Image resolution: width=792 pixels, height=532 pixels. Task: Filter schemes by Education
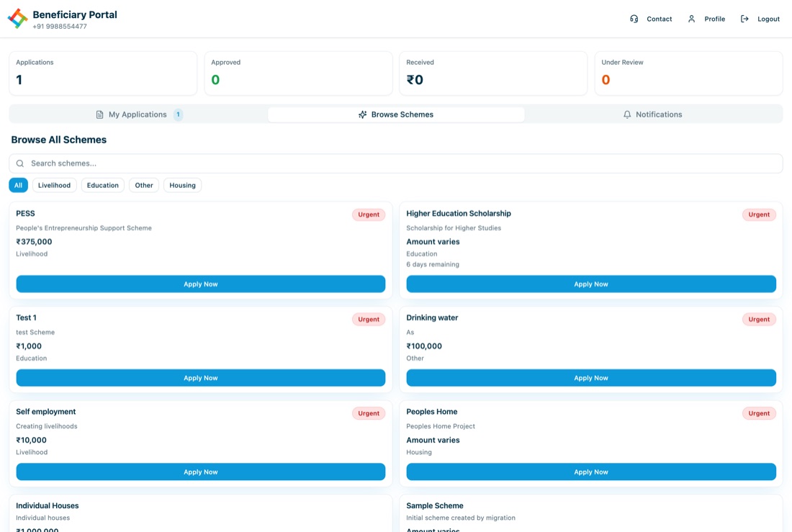102,186
